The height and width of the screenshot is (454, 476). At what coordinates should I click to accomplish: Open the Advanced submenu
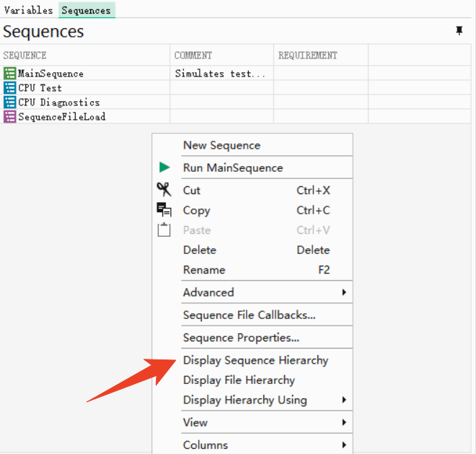pos(208,292)
